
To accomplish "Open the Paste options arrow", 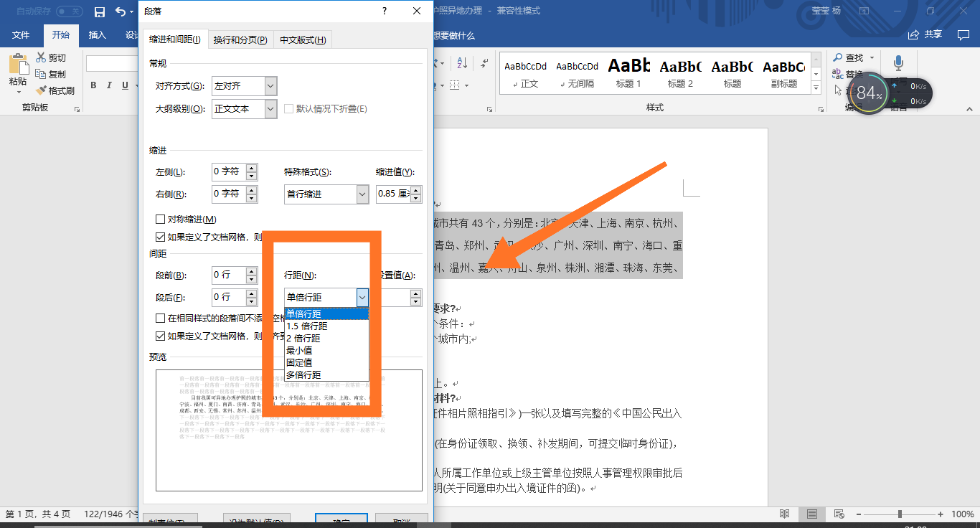I will pos(18,91).
